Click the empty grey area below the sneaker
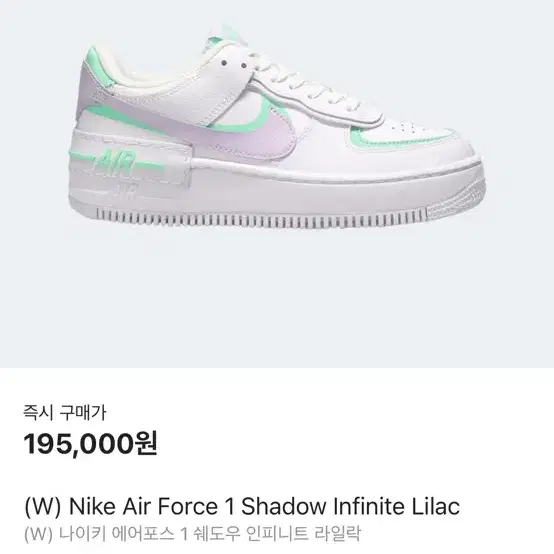The image size is (554, 554). (x=277, y=300)
